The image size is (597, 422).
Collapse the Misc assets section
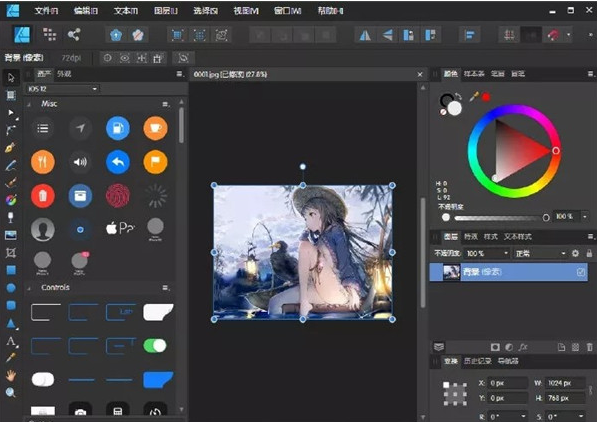click(29, 104)
